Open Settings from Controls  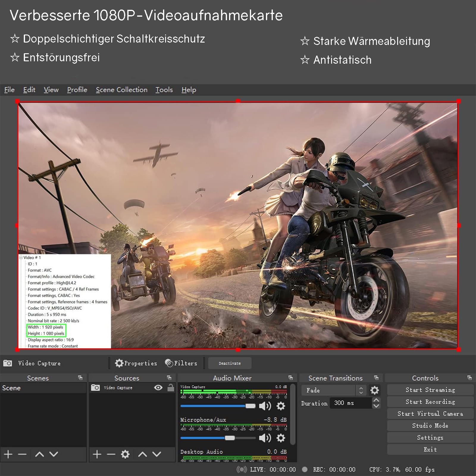point(430,437)
